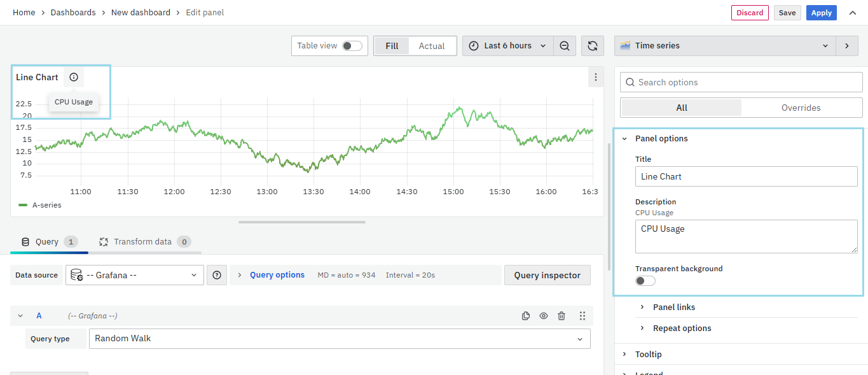Click the panel description info icon
Image resolution: width=868 pixels, height=375 pixels.
pyautogui.click(x=74, y=78)
